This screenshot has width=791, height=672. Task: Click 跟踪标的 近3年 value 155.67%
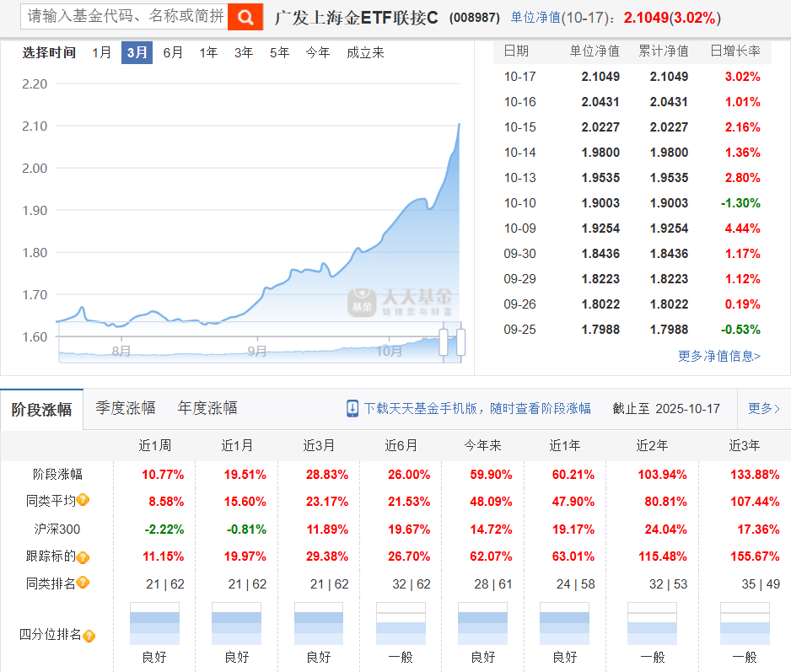(x=755, y=556)
